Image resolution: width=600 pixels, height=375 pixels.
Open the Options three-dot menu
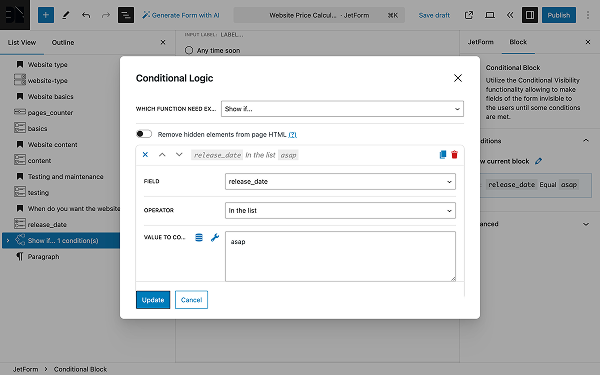tap(588, 15)
